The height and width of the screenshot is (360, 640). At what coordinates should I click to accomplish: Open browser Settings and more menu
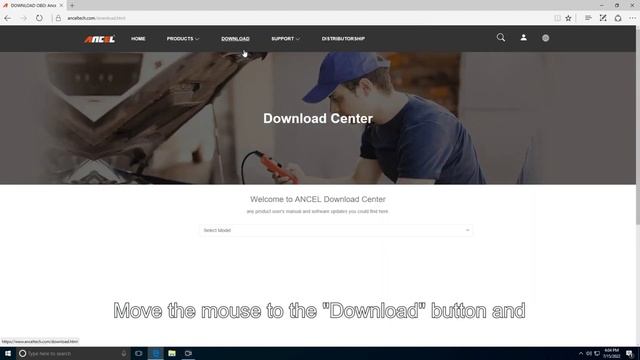click(x=632, y=18)
